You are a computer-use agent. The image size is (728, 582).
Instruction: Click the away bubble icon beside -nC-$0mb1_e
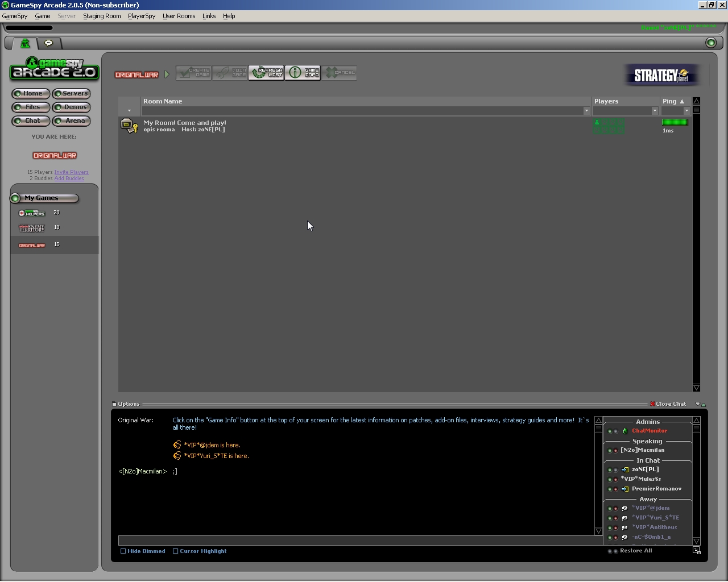624,537
